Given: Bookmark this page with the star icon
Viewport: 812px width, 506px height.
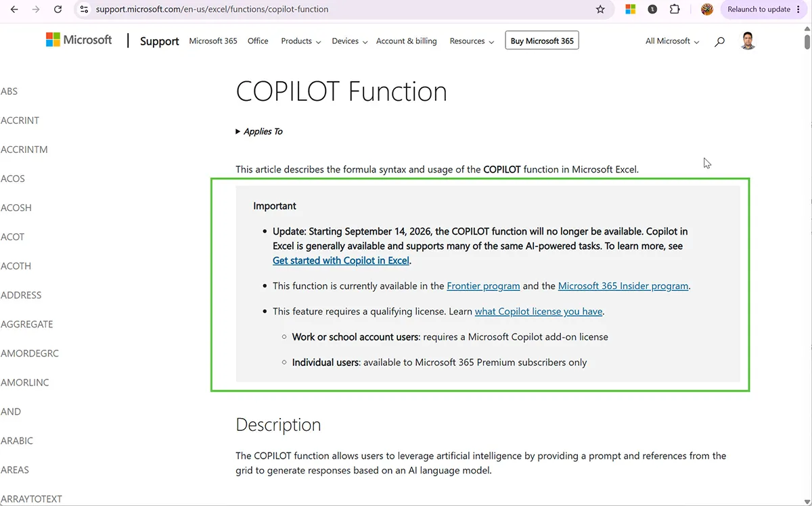Looking at the screenshot, I should coord(600,9).
